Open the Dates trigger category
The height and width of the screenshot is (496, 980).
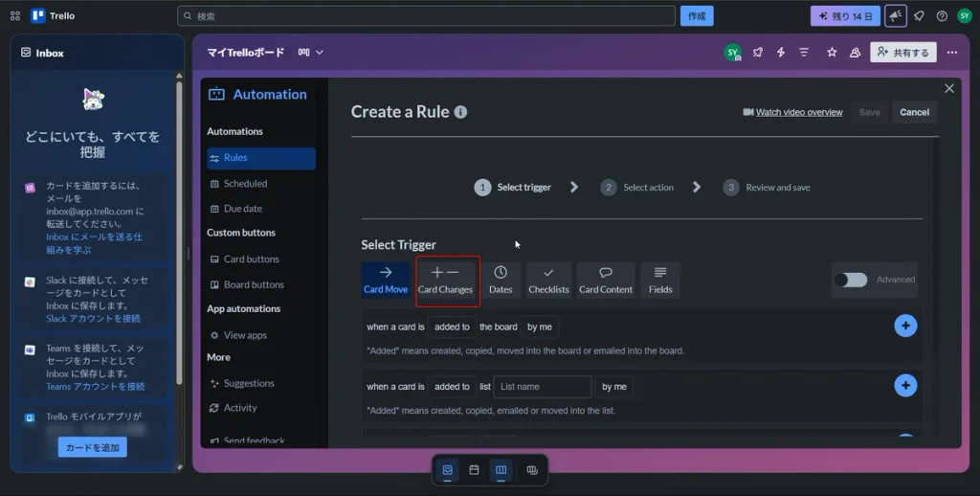(x=500, y=281)
